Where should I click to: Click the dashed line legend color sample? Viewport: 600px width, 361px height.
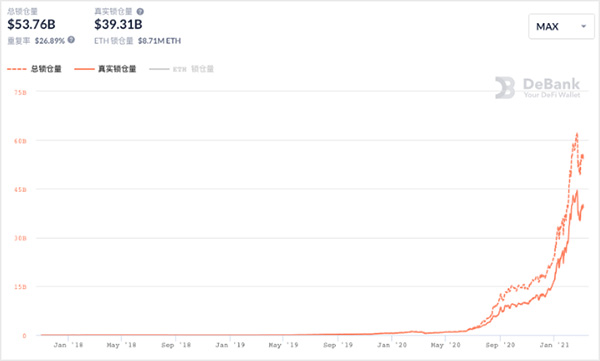pyautogui.click(x=17, y=69)
